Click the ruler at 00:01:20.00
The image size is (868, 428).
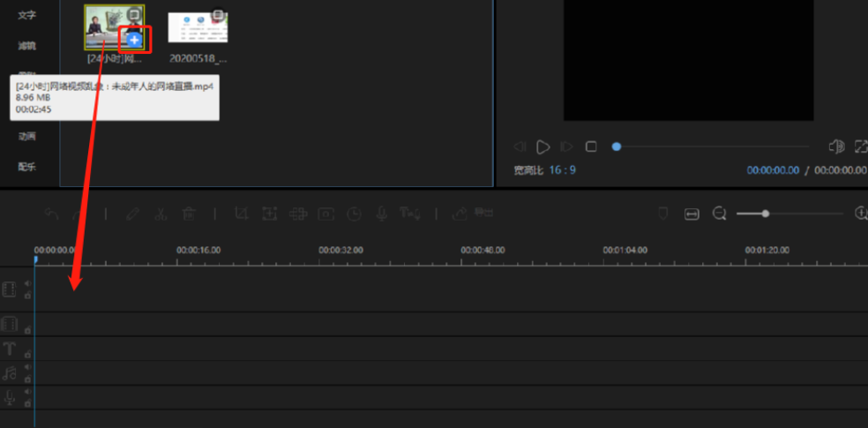(767, 251)
